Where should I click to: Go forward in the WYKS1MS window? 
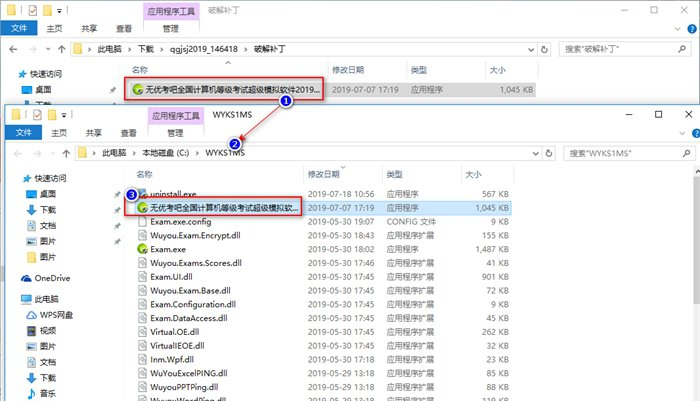click(x=38, y=154)
